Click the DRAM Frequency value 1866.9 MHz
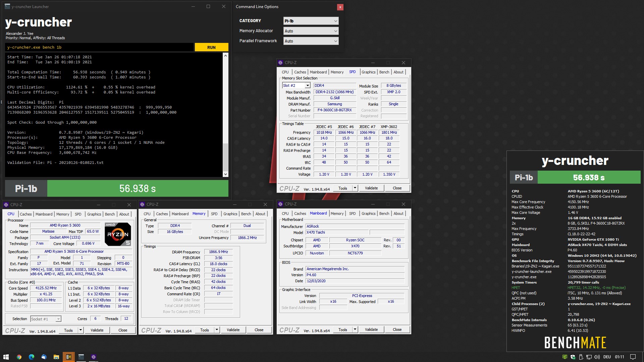Screen dimensions: 644x362 218,252
